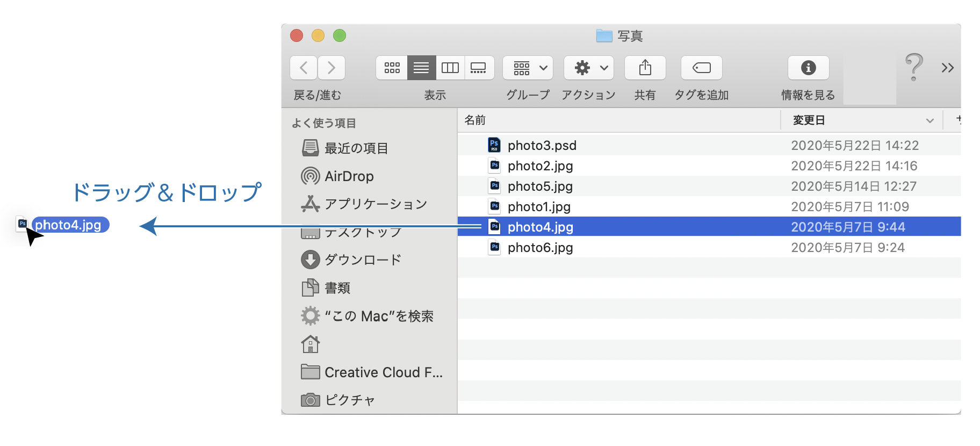Click the yellow minimize window button
980x446 pixels.
tap(318, 35)
